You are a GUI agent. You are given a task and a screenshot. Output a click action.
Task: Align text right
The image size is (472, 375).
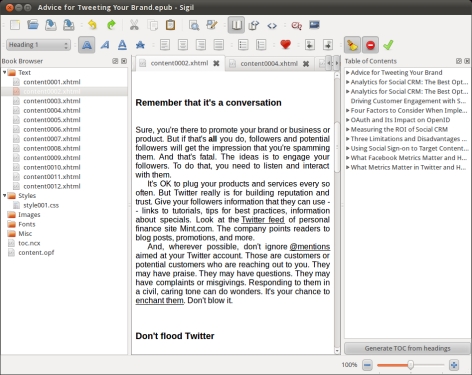pos(201,45)
